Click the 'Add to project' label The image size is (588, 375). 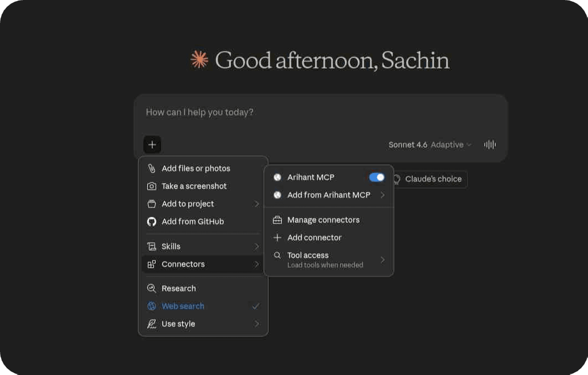pos(188,204)
